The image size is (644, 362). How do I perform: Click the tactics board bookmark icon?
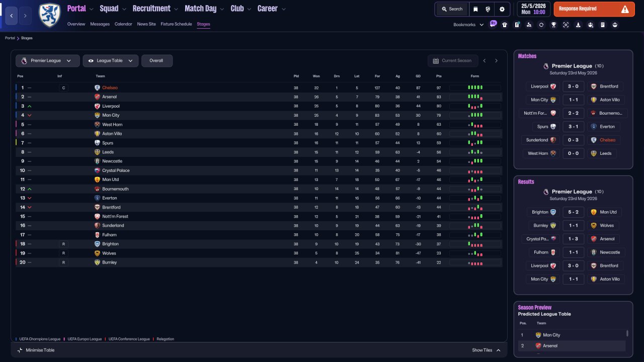[517, 25]
